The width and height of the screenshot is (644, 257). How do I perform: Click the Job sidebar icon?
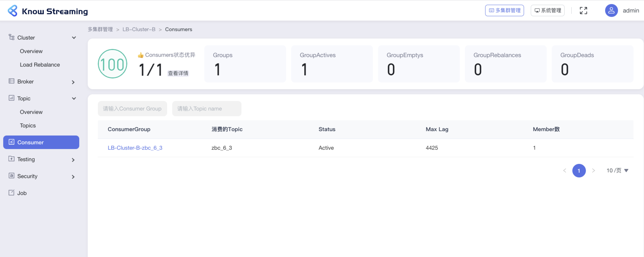[11, 192]
